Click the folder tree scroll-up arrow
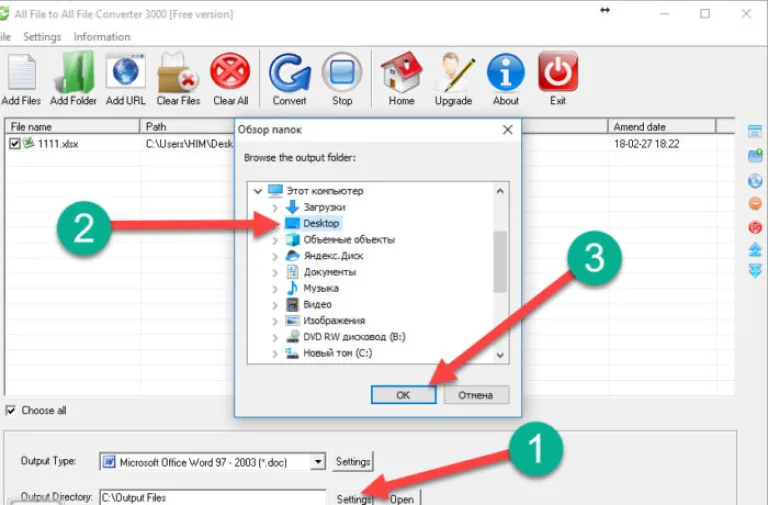 (x=500, y=191)
